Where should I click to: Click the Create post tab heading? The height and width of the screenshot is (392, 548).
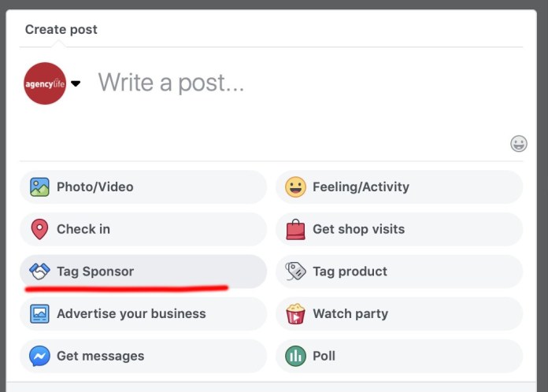[x=61, y=29]
